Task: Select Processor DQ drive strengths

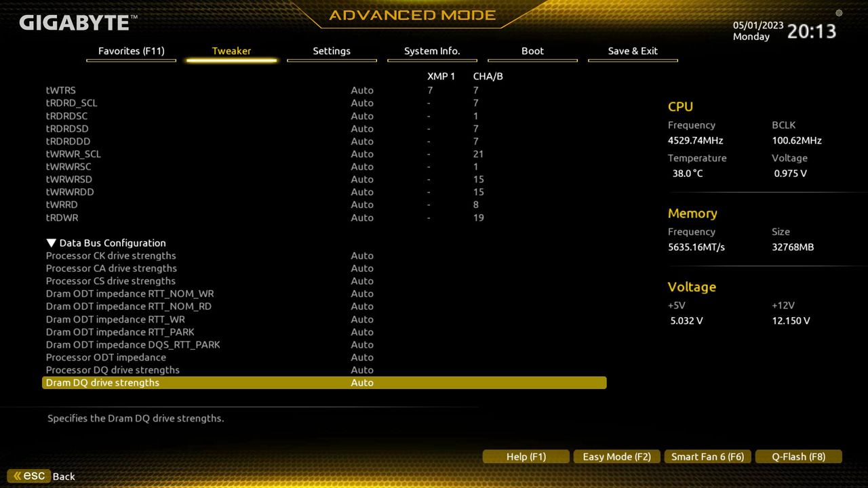Action: tap(324, 370)
